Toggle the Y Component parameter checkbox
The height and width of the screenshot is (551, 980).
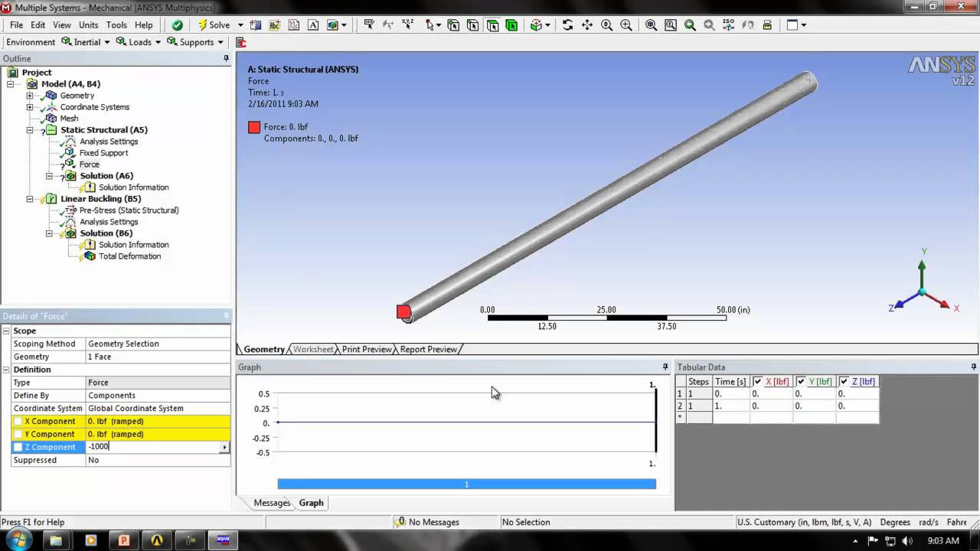[18, 435]
